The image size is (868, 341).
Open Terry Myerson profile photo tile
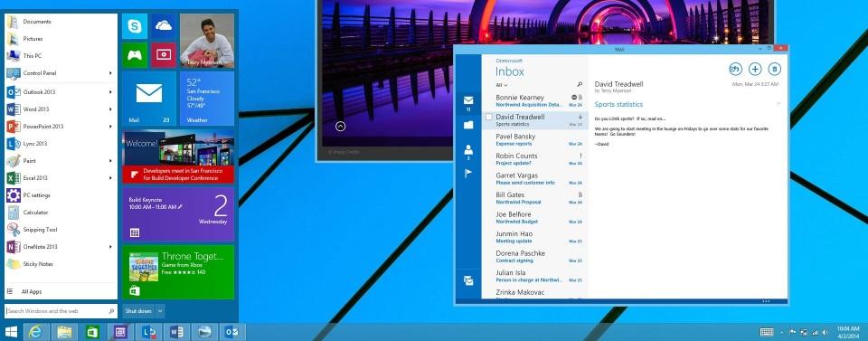tap(207, 41)
